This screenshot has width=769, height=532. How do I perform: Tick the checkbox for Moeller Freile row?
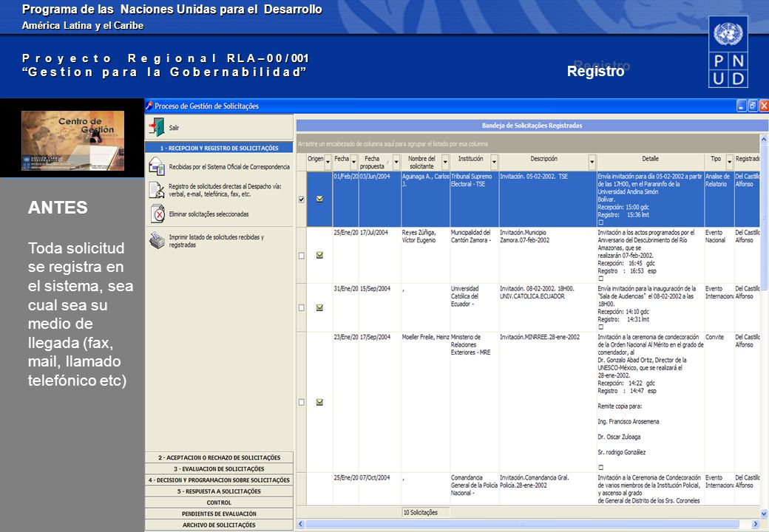(x=302, y=402)
